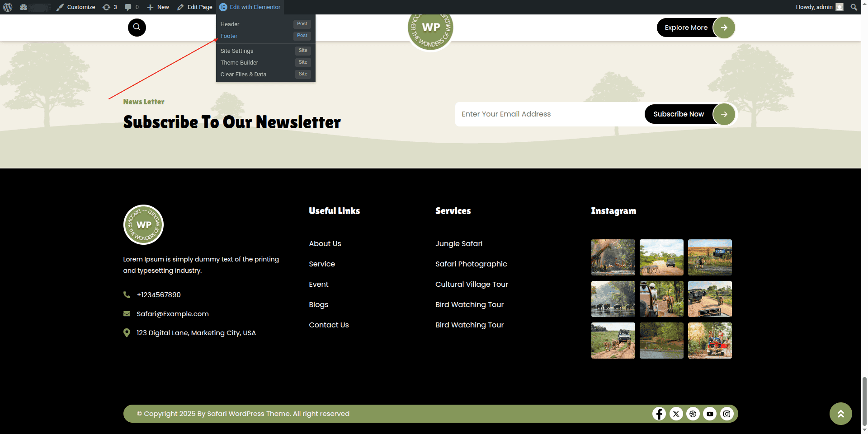The height and width of the screenshot is (434, 868).
Task: Click the admin bar search magnifier icon
Action: coord(854,7)
